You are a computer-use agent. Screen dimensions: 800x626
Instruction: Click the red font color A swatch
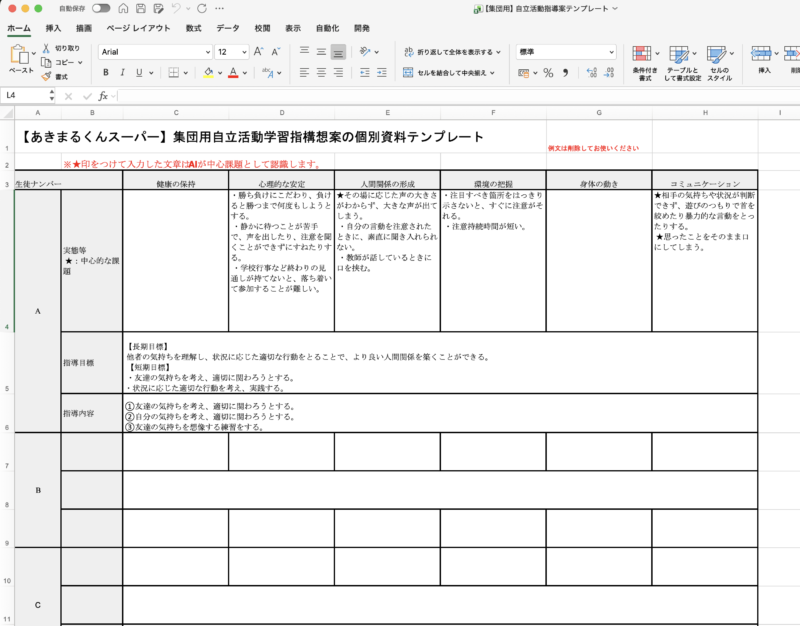[x=232, y=72]
